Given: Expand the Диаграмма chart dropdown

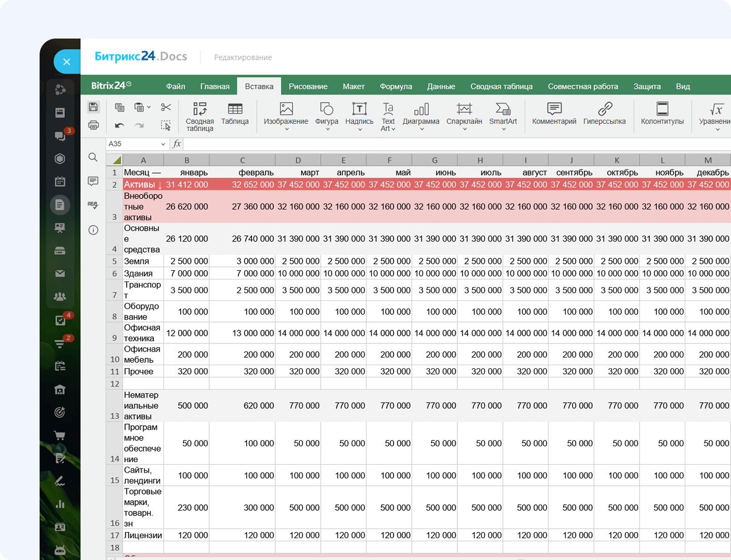Looking at the screenshot, I should click(421, 129).
